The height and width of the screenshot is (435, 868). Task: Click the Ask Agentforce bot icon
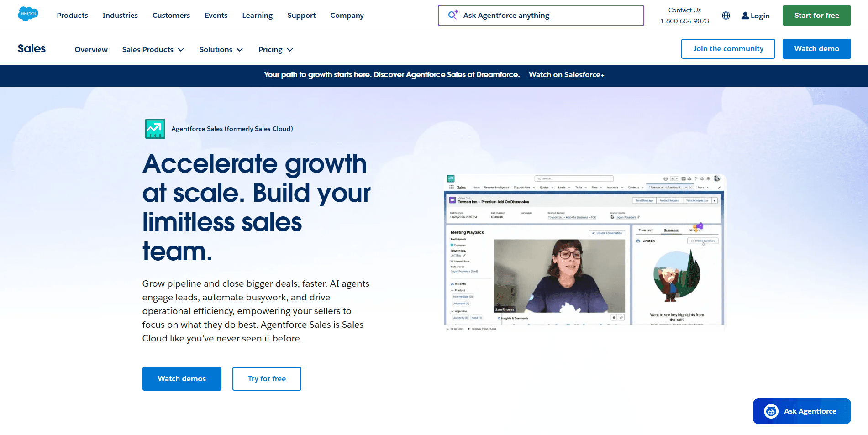pos(771,411)
